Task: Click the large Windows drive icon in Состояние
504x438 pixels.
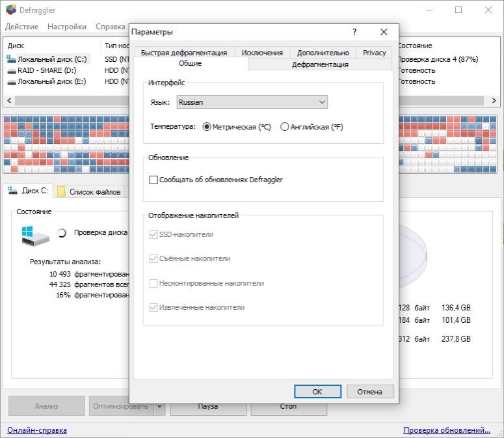Action: [x=35, y=236]
